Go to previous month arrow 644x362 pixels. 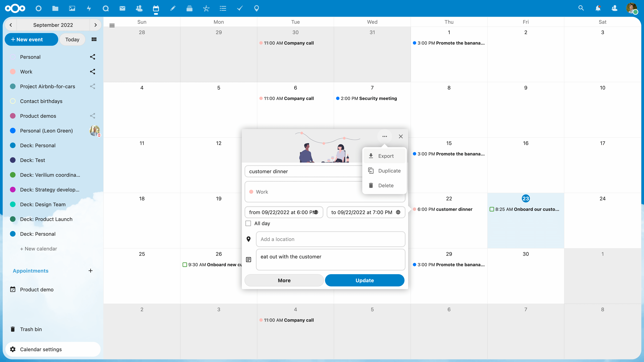click(11, 25)
